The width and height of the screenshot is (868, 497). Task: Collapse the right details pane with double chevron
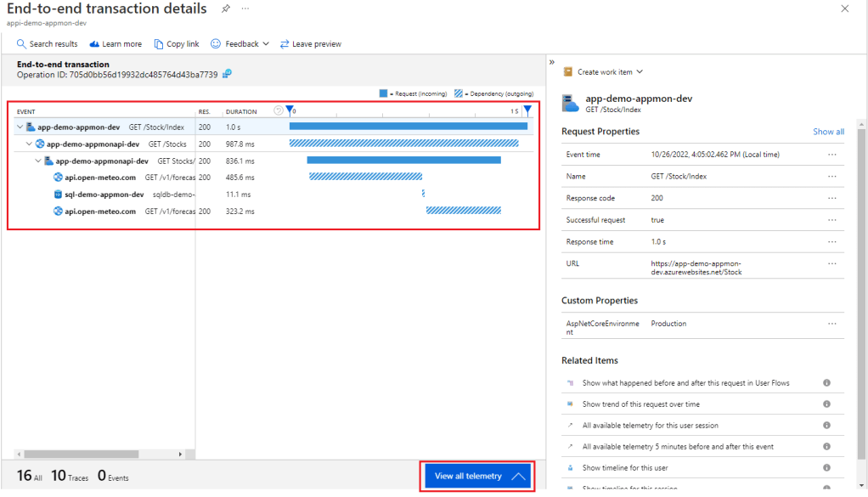pyautogui.click(x=552, y=62)
